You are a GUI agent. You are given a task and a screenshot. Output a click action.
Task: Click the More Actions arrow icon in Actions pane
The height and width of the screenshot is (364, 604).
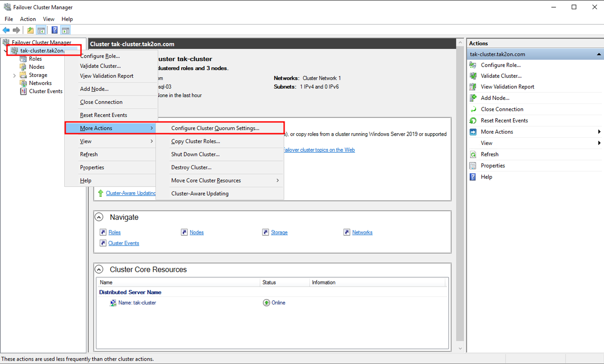click(473, 132)
